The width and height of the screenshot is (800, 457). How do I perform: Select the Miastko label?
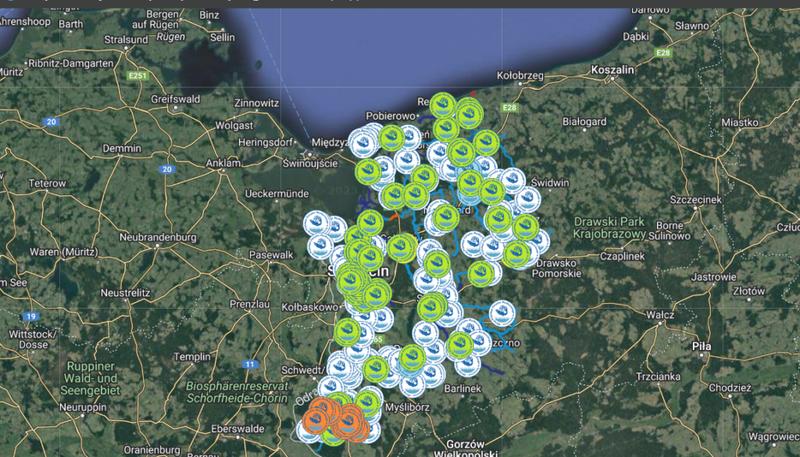coord(740,122)
